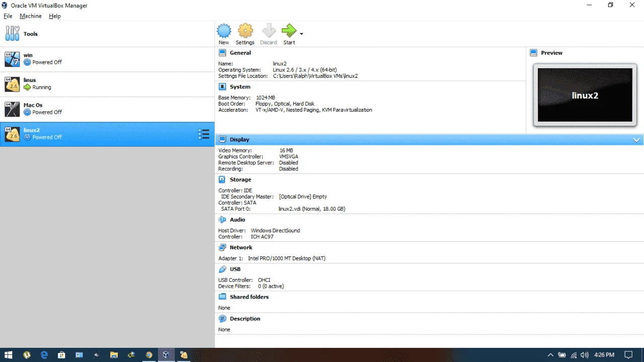The height and width of the screenshot is (362, 644).
Task: Click the Display section monitor icon
Action: tap(222, 140)
